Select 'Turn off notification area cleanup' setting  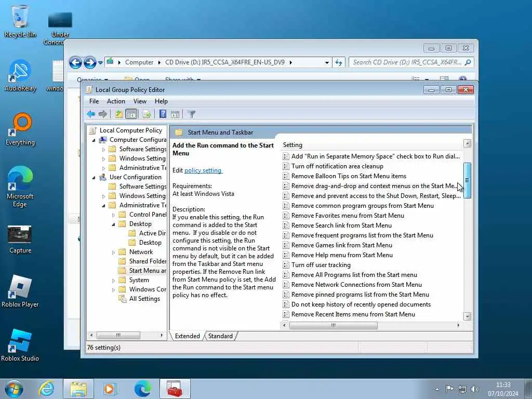(x=337, y=166)
